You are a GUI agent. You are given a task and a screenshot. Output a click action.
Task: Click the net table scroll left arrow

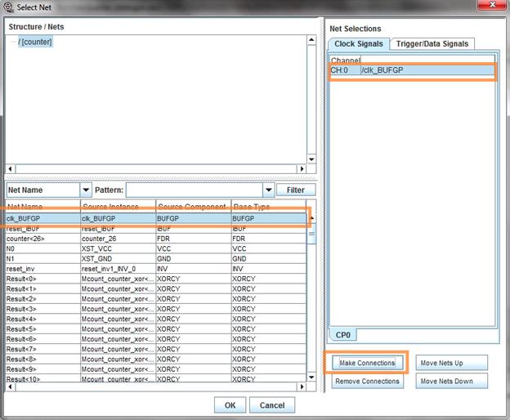11,386
